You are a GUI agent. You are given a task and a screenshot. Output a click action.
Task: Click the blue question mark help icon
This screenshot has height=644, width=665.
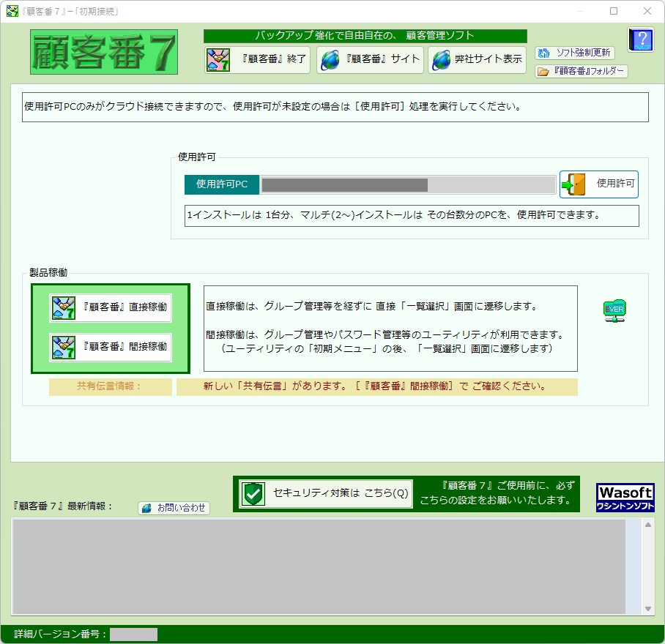(x=641, y=40)
